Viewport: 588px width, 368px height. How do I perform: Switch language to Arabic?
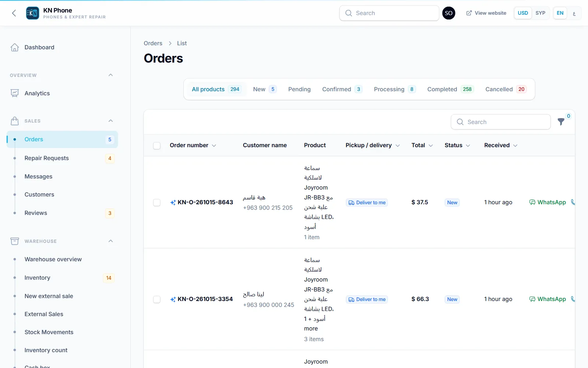(574, 13)
